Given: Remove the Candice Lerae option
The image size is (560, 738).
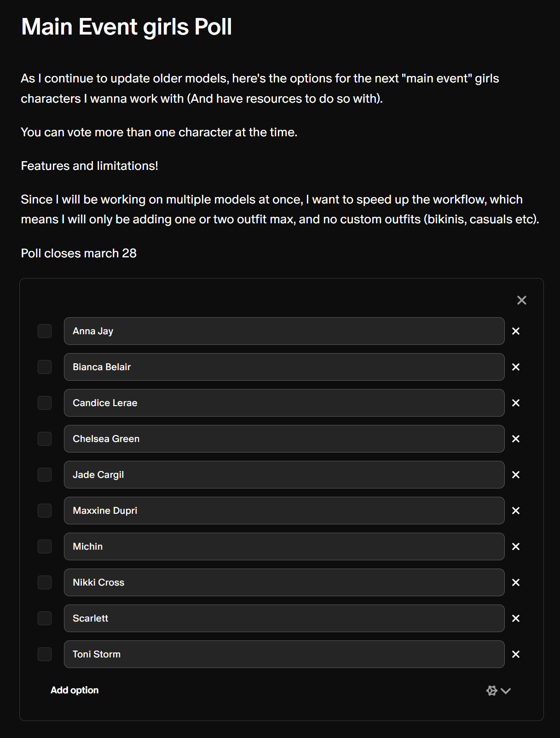Looking at the screenshot, I should point(516,403).
